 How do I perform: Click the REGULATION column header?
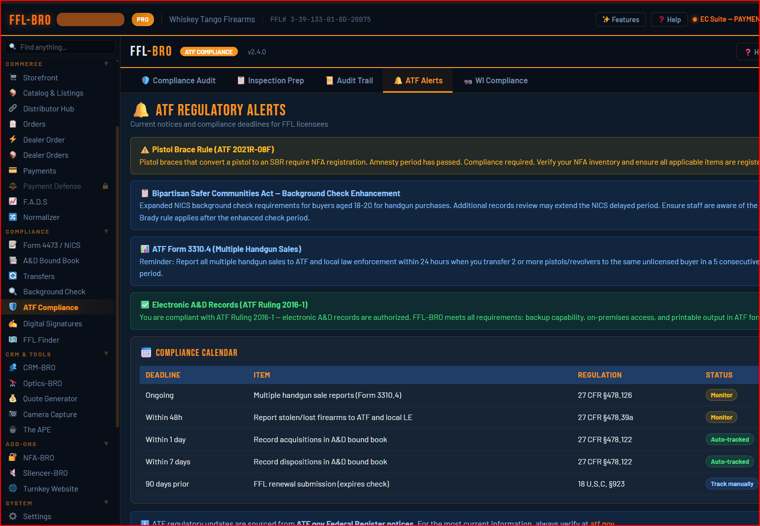click(x=600, y=375)
